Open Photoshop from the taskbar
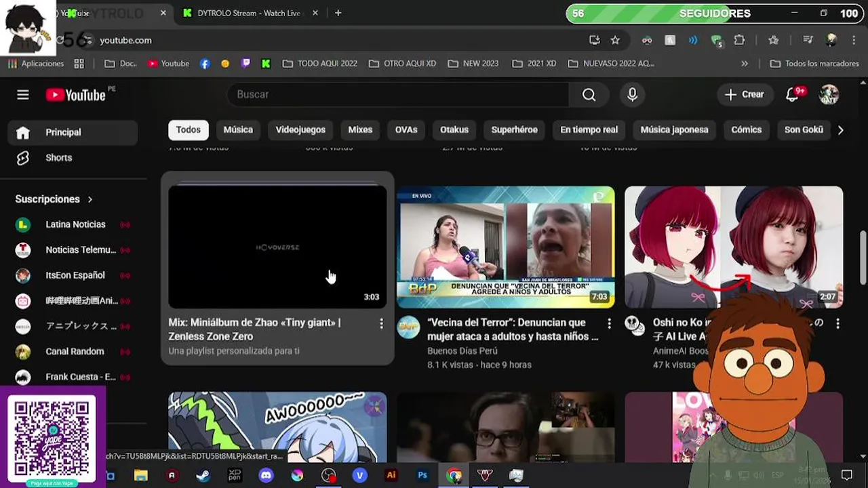Viewport: 868px width, 488px height. click(x=422, y=476)
